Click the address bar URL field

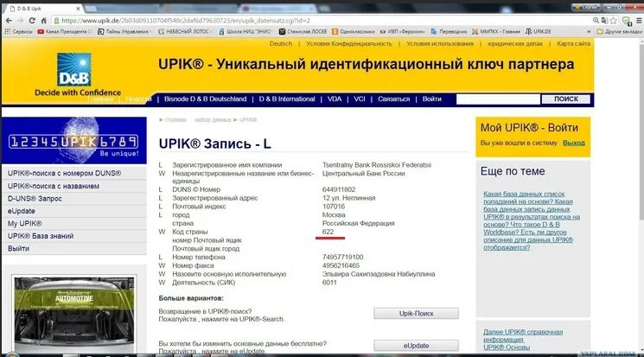321,21
